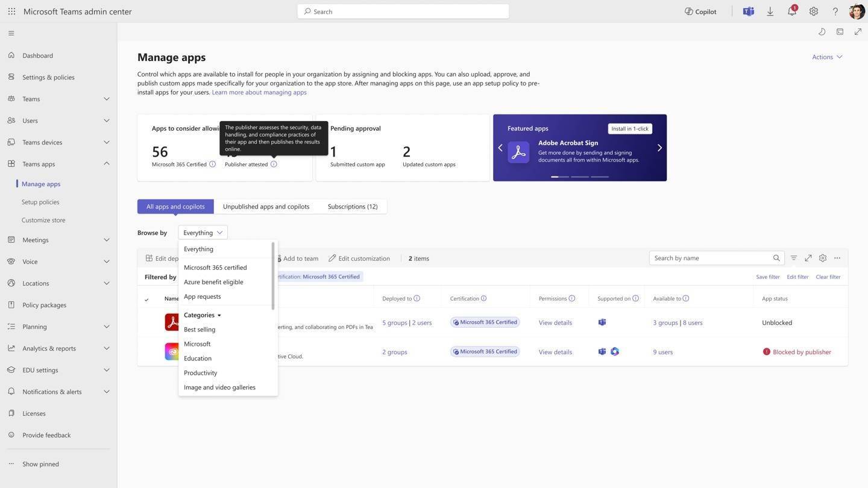Type in the top Search box
The image size is (868, 488).
tap(403, 11)
